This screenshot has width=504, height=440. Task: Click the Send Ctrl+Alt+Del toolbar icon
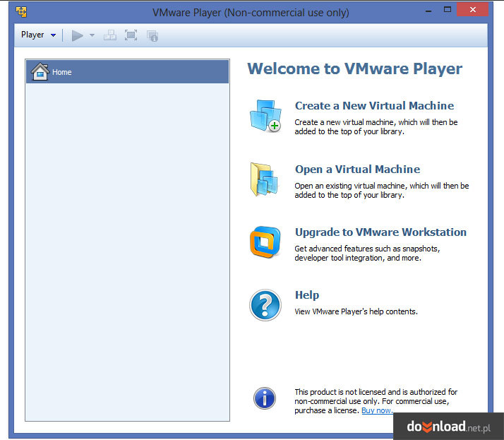click(x=110, y=35)
